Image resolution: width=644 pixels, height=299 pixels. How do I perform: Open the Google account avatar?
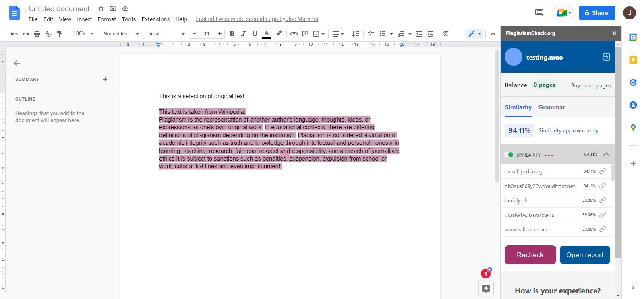pos(630,13)
